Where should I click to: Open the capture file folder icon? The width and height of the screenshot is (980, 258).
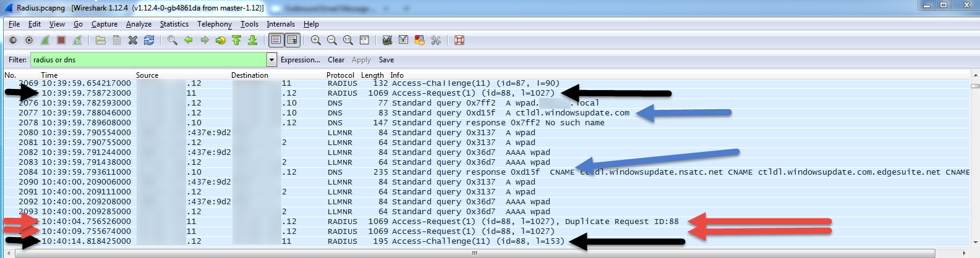click(101, 40)
